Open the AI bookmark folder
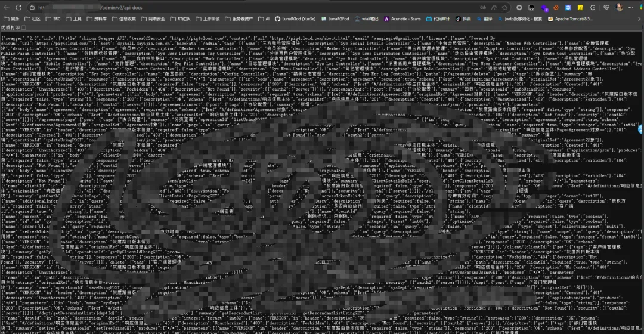644x334 pixels. coord(264,19)
